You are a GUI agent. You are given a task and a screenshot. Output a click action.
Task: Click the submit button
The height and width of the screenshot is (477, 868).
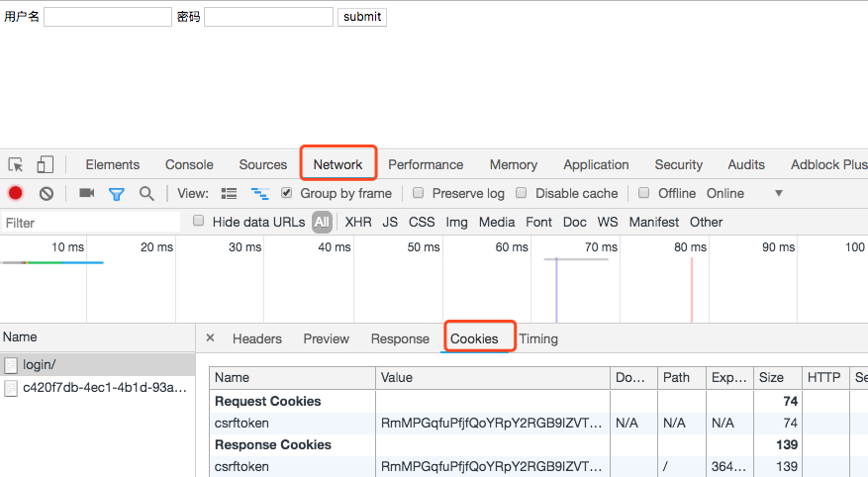361,17
